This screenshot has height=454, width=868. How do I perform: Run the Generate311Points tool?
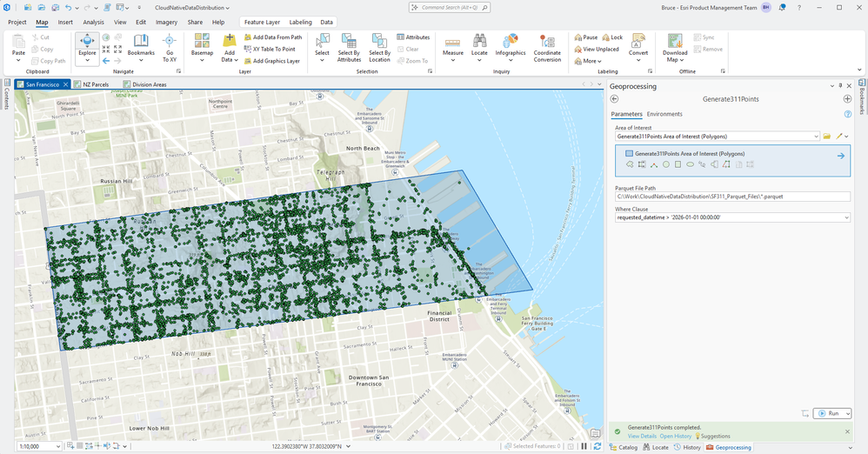pos(829,414)
